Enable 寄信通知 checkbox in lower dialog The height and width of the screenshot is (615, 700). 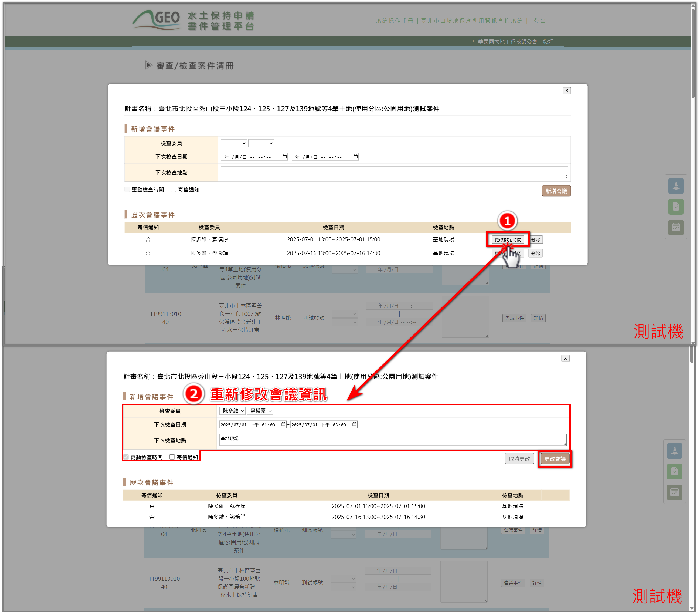(172, 457)
